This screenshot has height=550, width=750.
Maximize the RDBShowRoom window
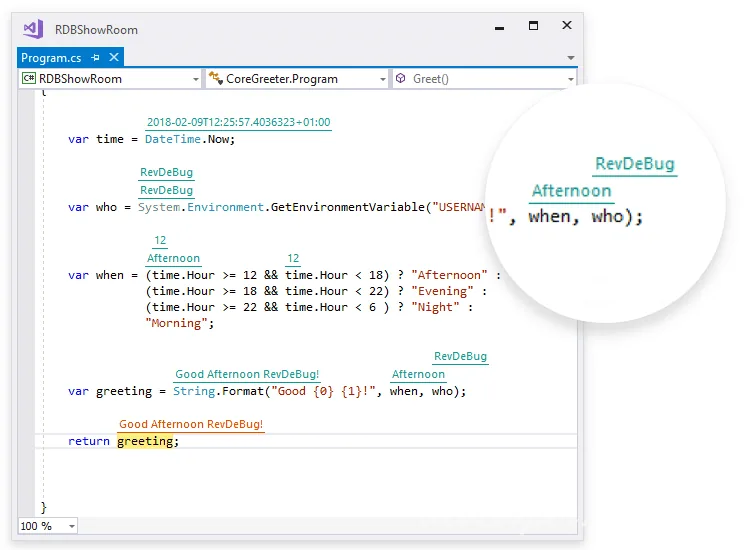[x=533, y=26]
